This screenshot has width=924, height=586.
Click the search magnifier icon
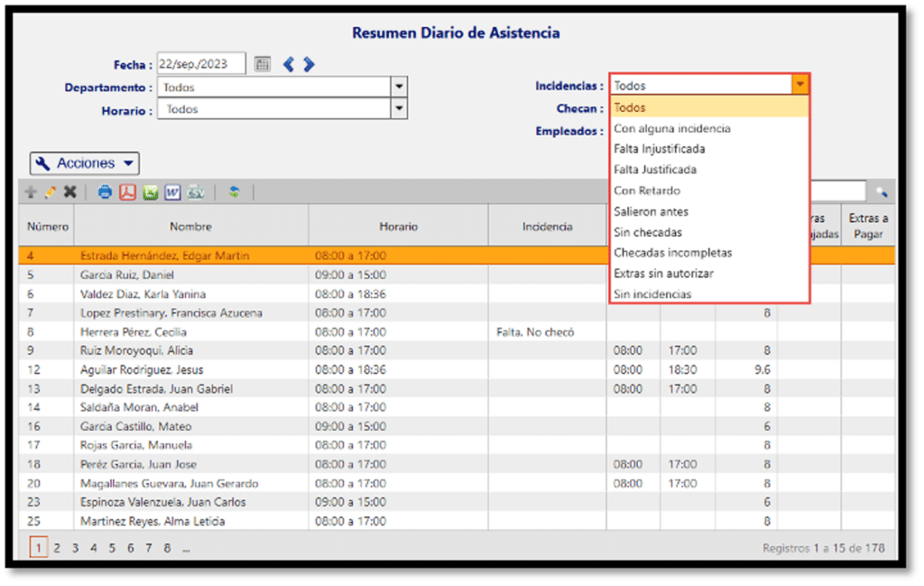point(882,192)
